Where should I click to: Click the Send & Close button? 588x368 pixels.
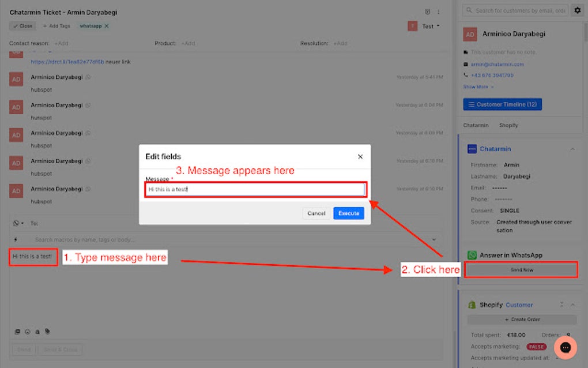coord(60,350)
